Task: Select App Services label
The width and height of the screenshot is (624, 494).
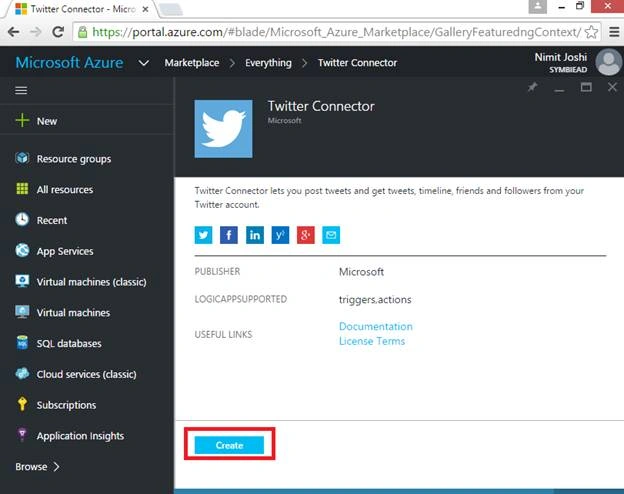Action: coord(65,251)
